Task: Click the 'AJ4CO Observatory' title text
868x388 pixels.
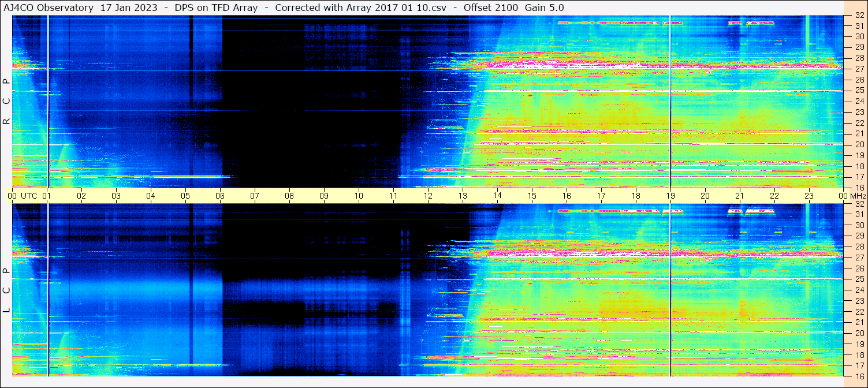Action: (49, 8)
